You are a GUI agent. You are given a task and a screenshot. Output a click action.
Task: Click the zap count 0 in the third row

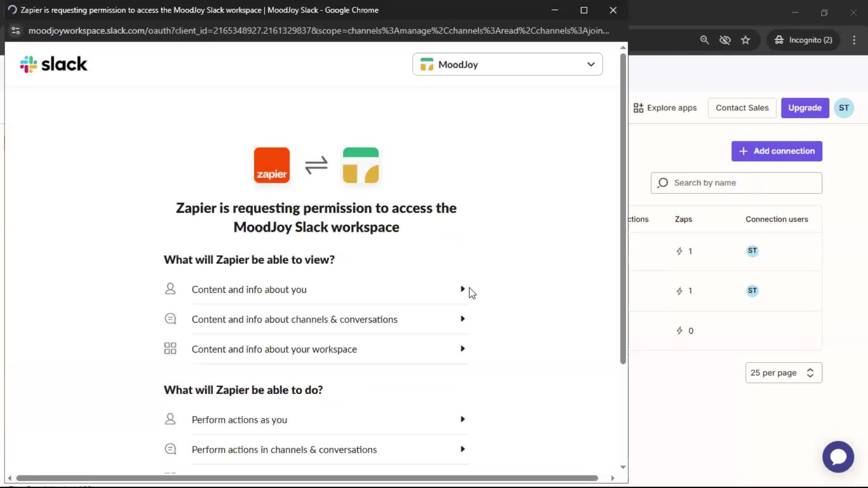point(684,331)
